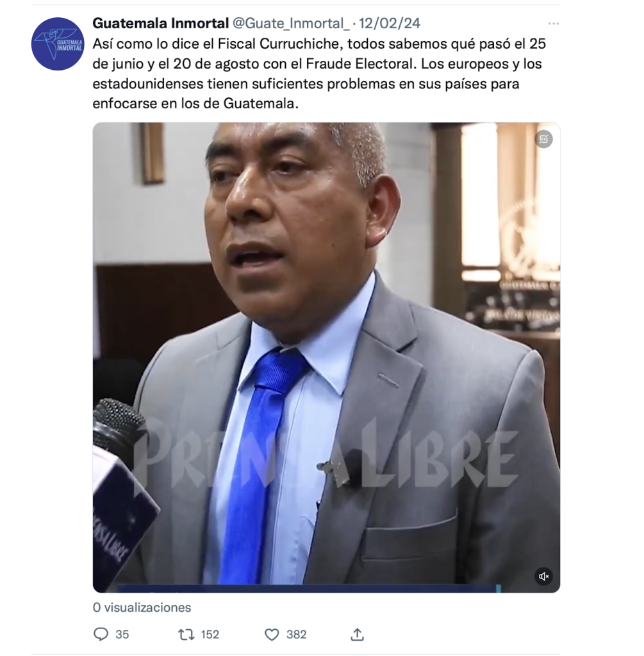View analytics via "0 visualizaciones"
This screenshot has width=644, height=656.
pyautogui.click(x=142, y=607)
